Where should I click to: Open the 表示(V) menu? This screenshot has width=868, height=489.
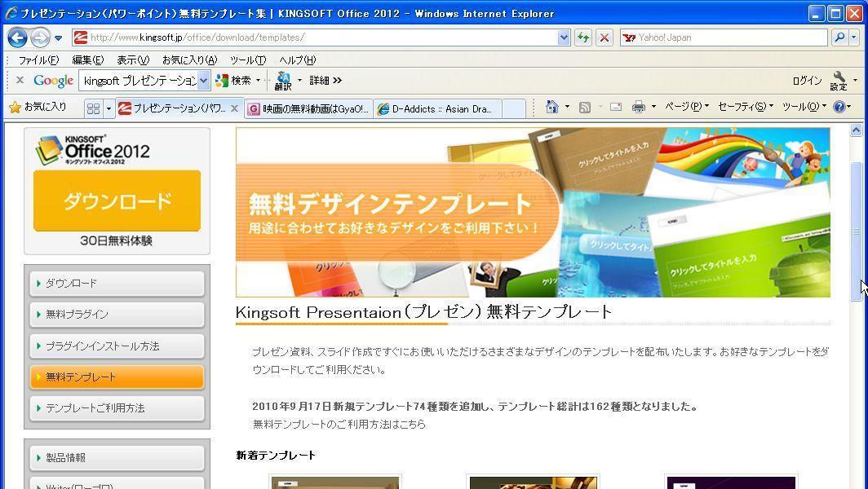click(133, 59)
